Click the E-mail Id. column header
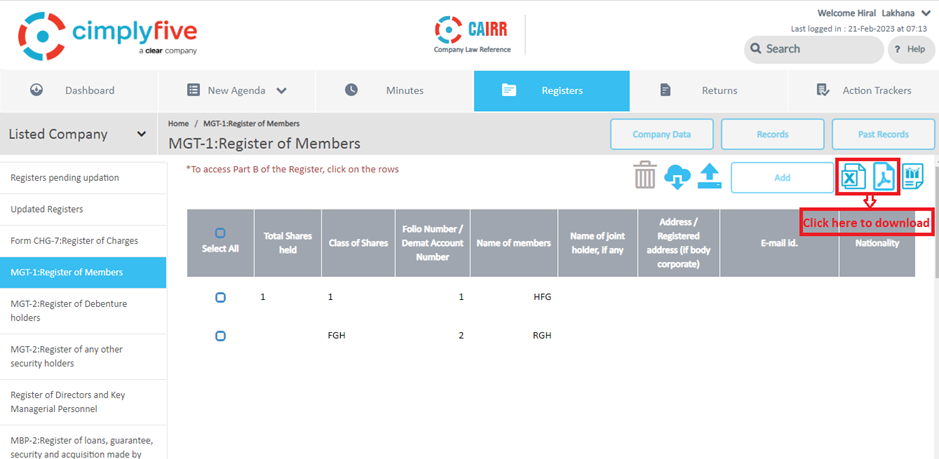The height and width of the screenshot is (459, 939). (x=779, y=243)
